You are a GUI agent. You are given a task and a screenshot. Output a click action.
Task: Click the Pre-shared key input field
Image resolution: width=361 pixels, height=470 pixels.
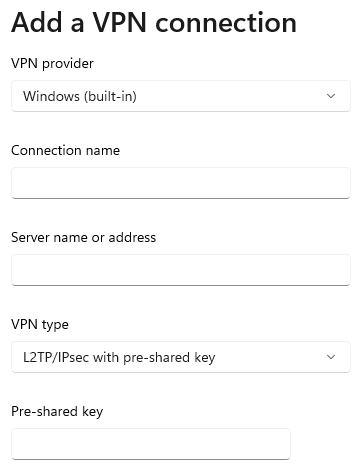(151, 444)
